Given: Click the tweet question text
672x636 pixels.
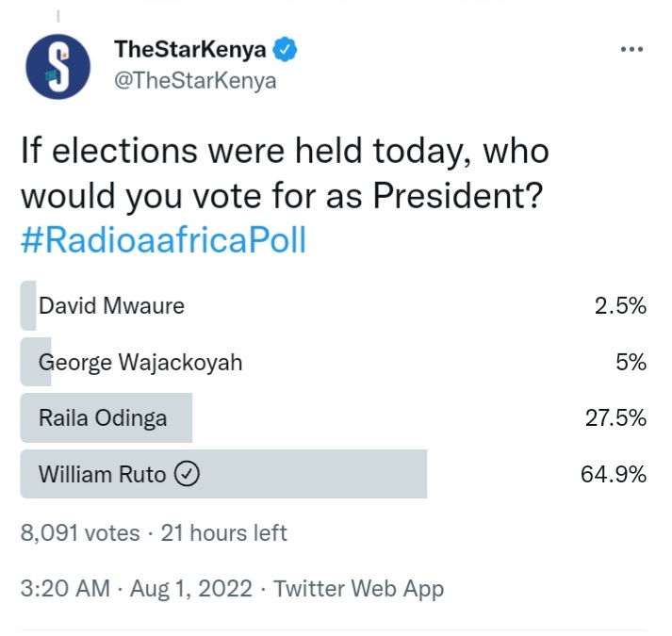Looking at the screenshot, I should click(285, 173).
